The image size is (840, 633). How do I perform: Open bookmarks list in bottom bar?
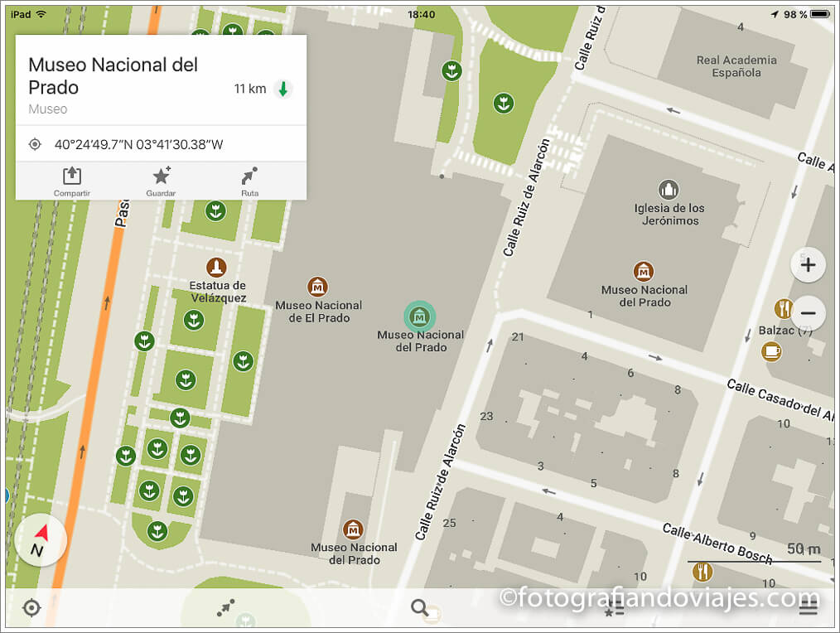pos(614,609)
